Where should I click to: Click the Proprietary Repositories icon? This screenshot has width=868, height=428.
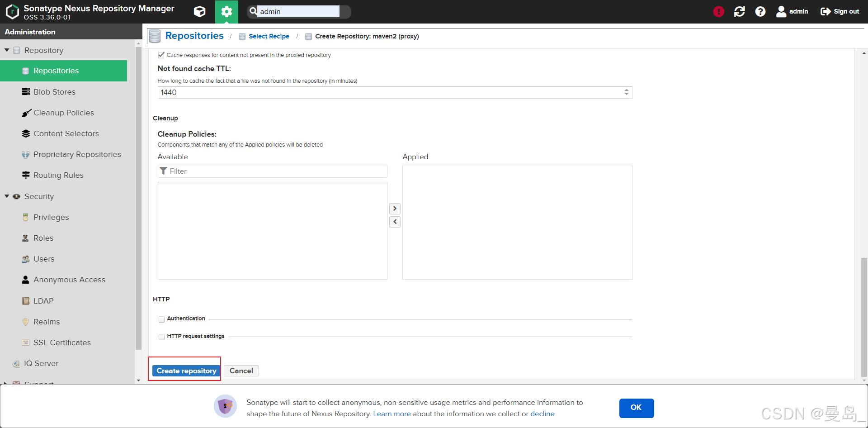pyautogui.click(x=26, y=154)
